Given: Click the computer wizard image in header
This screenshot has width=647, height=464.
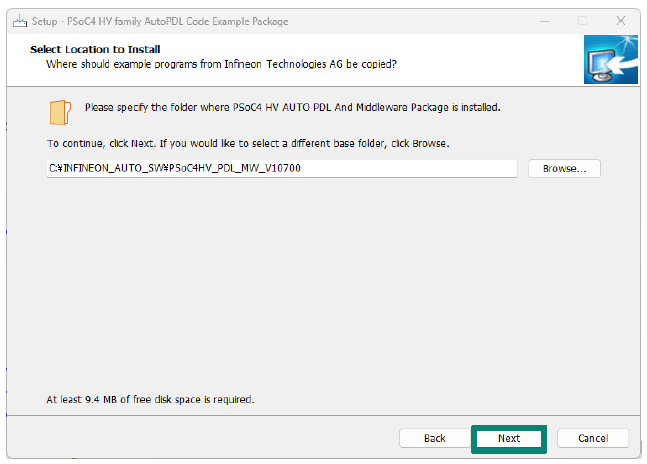Looking at the screenshot, I should (x=611, y=59).
